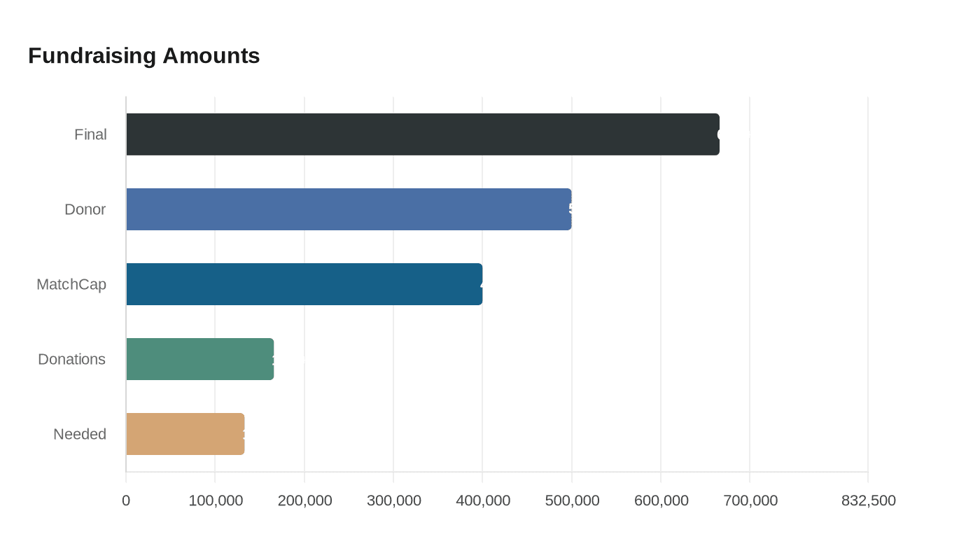Click the MatchCap axis label

[71, 284]
